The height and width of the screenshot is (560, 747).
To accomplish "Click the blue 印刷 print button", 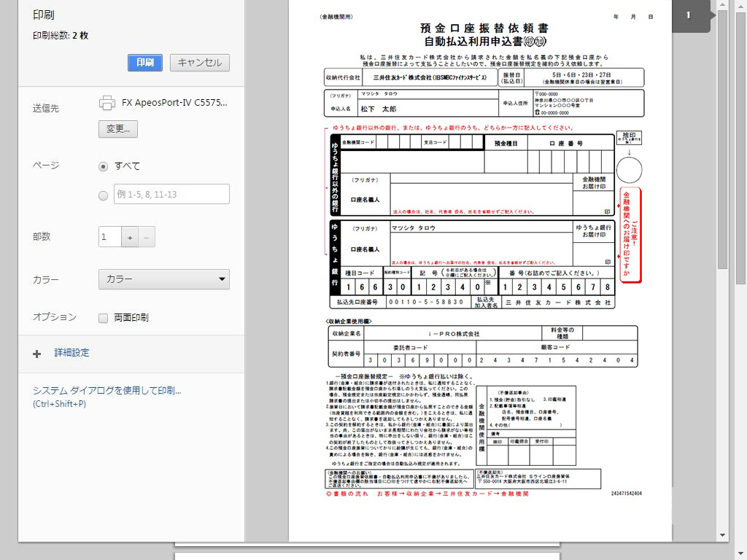I will tap(144, 63).
